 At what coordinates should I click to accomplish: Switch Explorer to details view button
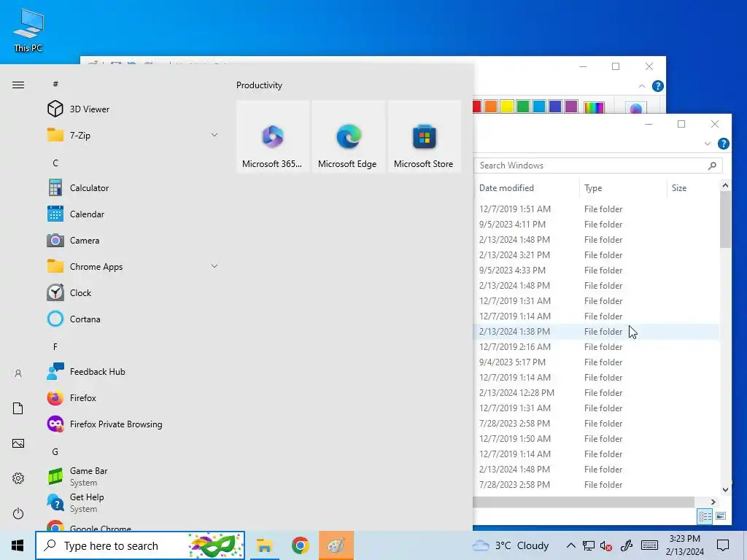click(x=705, y=516)
